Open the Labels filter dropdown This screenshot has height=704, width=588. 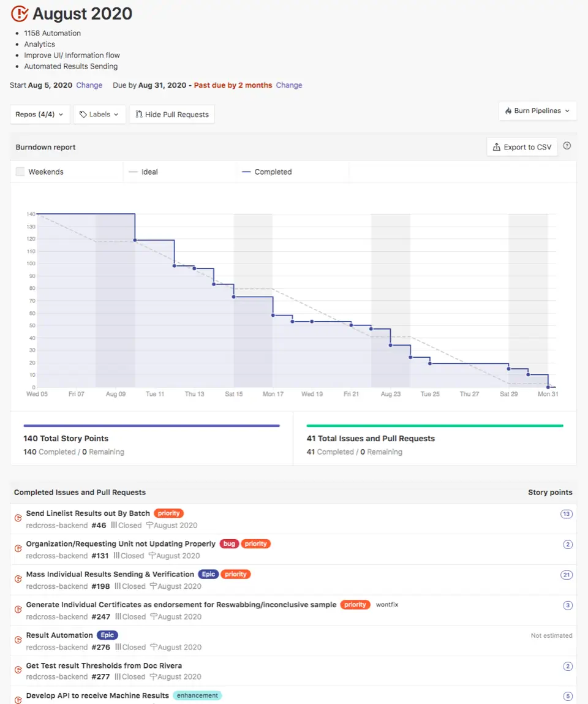(100, 115)
